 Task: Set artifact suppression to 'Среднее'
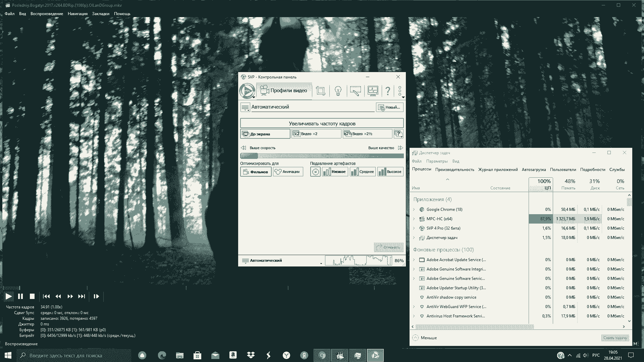[363, 172]
